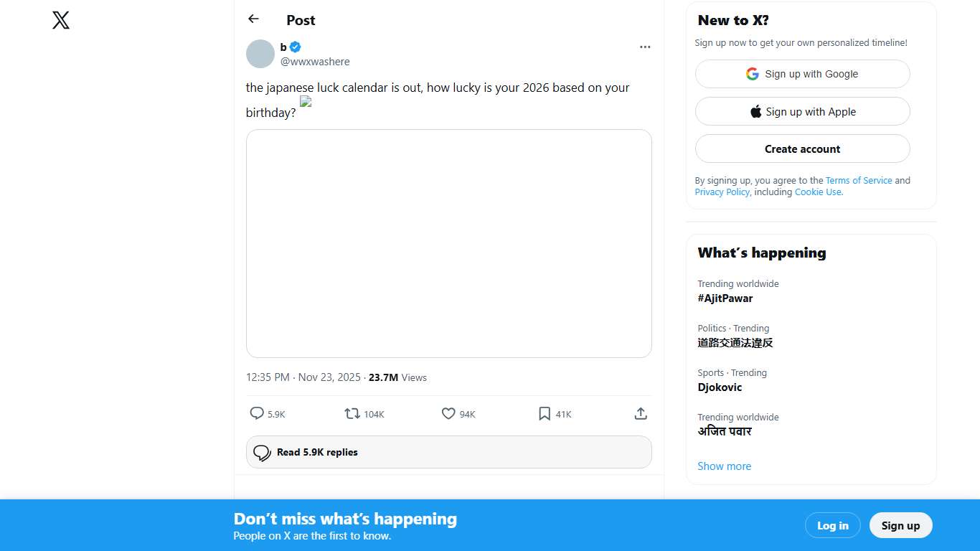Image resolution: width=980 pixels, height=551 pixels.
Task: Sign up with Apple
Action: click(802, 111)
